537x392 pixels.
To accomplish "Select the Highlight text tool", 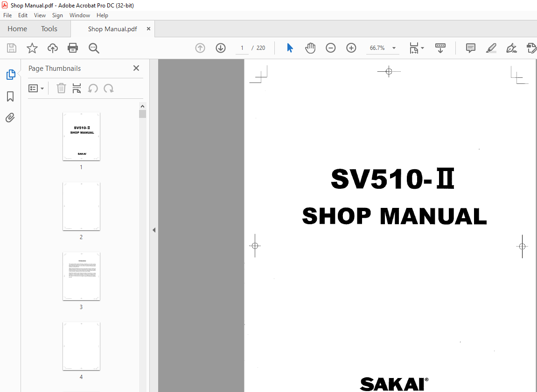I will click(491, 48).
